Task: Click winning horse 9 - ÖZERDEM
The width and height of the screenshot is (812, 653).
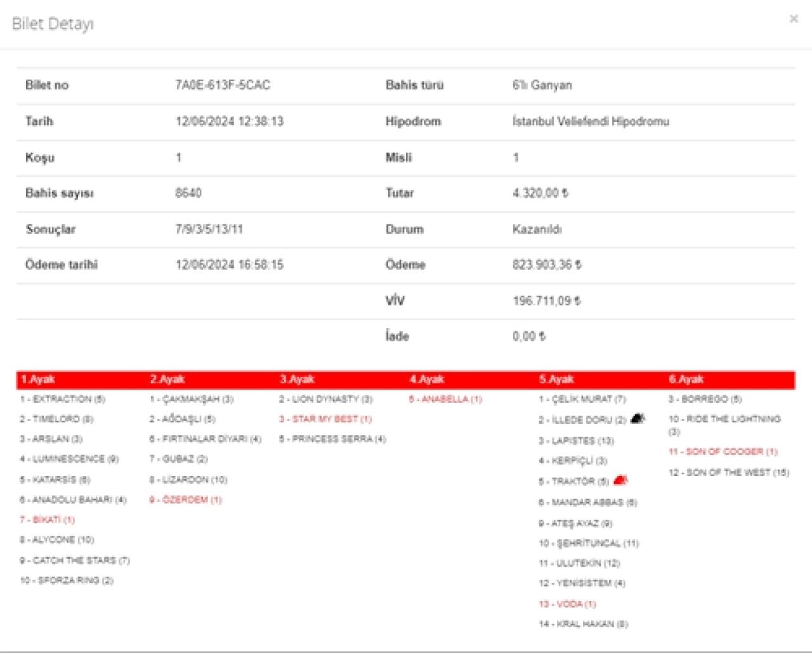Action: (185, 500)
